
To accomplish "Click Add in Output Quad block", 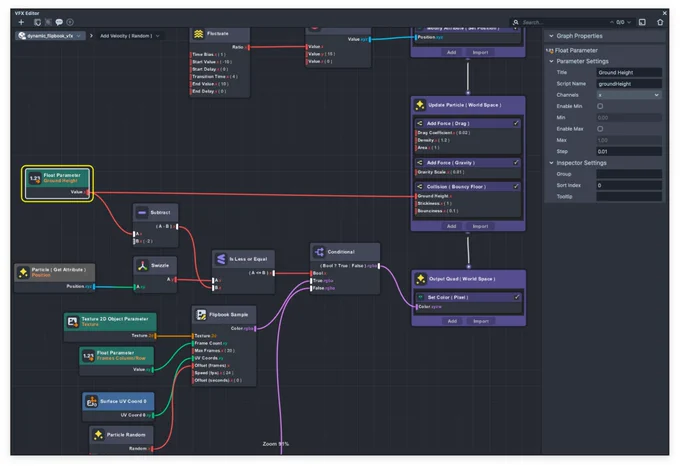I will coord(452,321).
